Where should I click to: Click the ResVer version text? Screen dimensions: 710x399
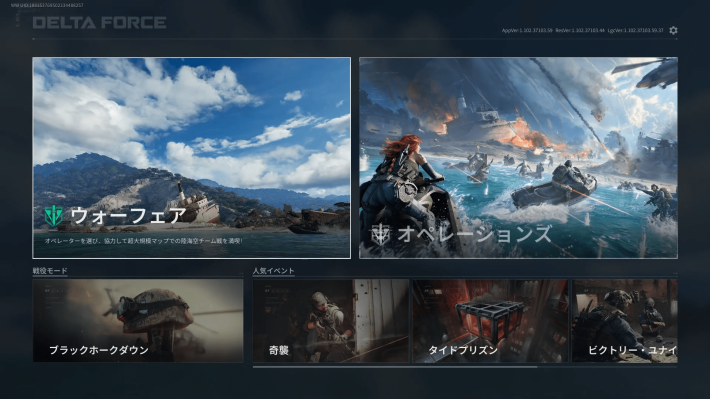pos(580,30)
